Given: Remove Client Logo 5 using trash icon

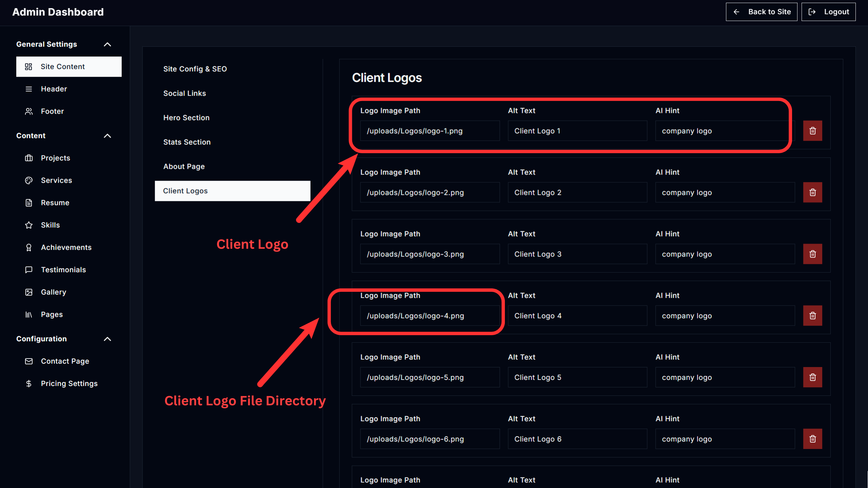Looking at the screenshot, I should click(812, 377).
